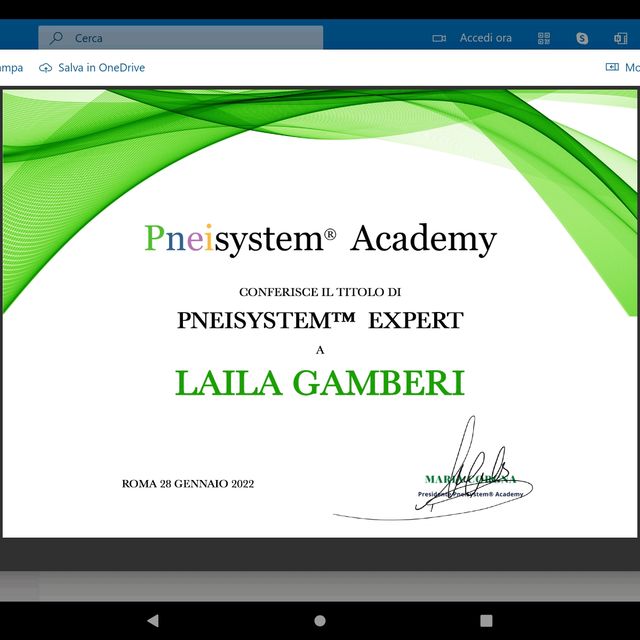Click the OneDrive cloud upload icon
Image resolution: width=640 pixels, height=640 pixels.
click(45, 68)
